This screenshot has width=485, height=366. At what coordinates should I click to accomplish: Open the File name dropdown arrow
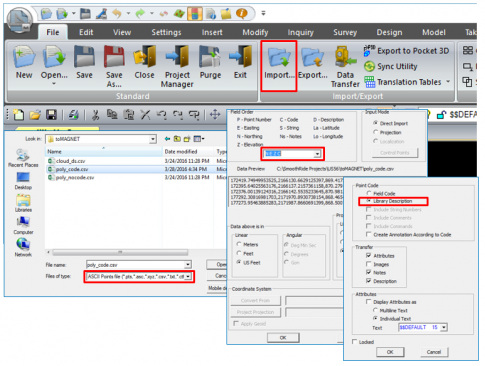click(188, 265)
